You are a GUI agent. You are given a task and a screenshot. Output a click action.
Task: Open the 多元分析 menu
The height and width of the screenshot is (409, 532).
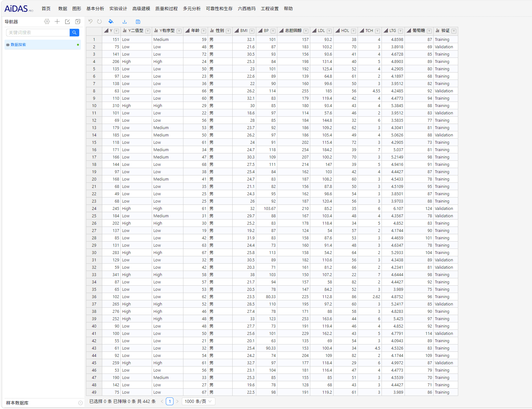click(x=192, y=9)
